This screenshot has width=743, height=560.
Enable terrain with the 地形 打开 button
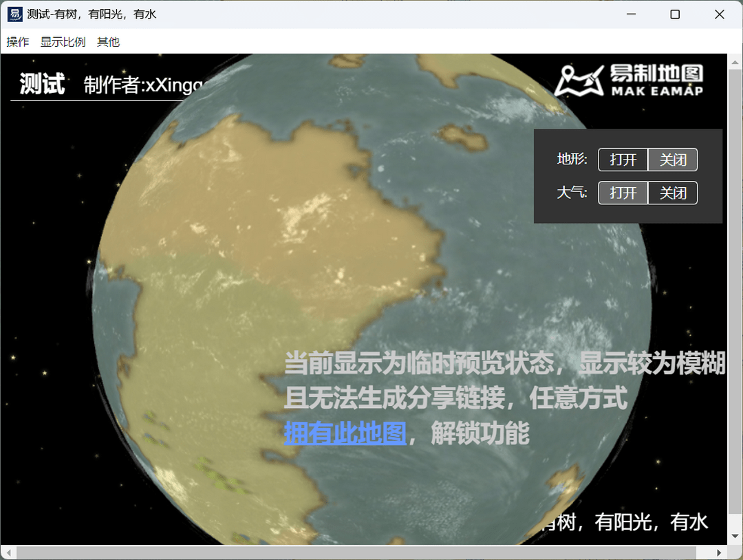[x=623, y=159]
